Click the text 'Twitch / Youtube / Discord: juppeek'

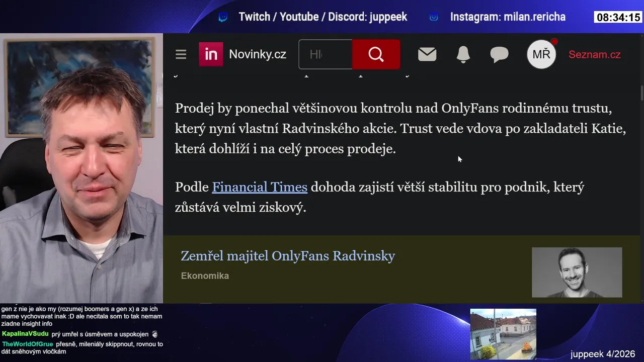(x=323, y=17)
